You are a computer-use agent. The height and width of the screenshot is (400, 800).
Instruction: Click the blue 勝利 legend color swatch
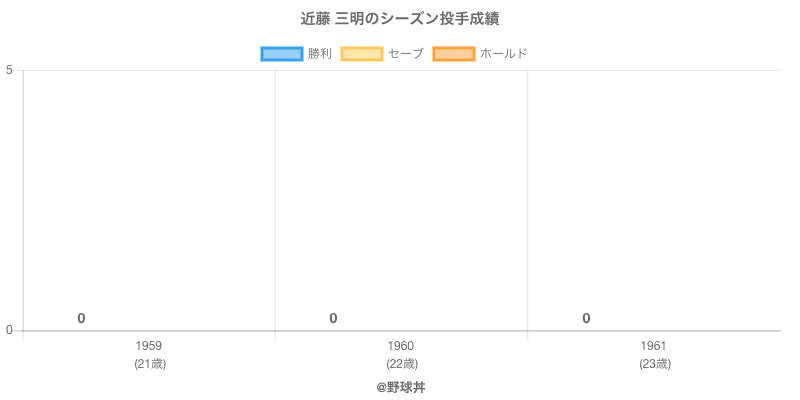(x=281, y=54)
